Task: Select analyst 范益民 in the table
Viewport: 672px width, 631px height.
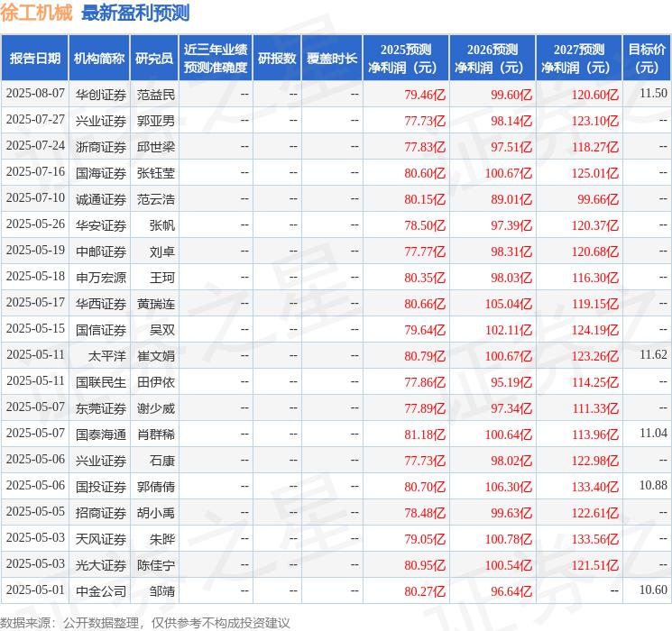Action: pyautogui.click(x=155, y=94)
